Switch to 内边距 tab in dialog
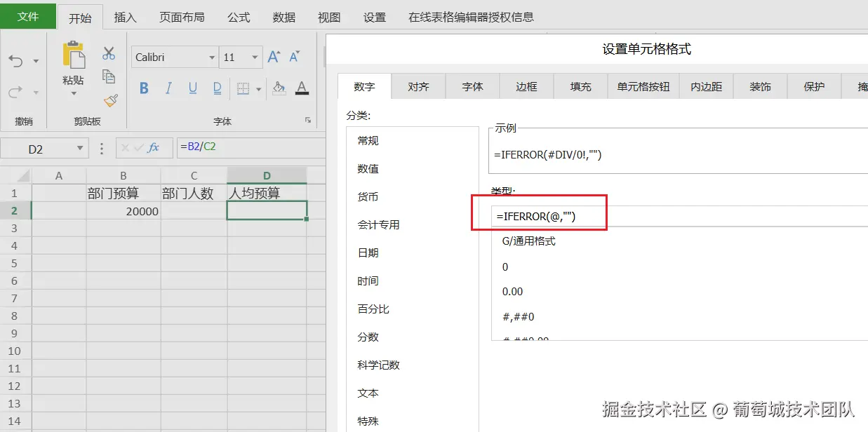 pyautogui.click(x=707, y=87)
